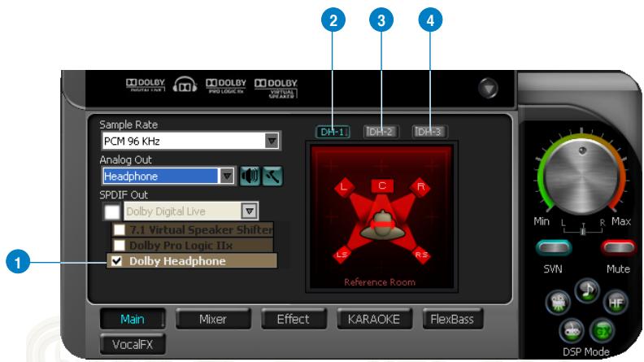644x362 pixels.
Task: Switch to the Mixer tab
Action: tap(213, 319)
